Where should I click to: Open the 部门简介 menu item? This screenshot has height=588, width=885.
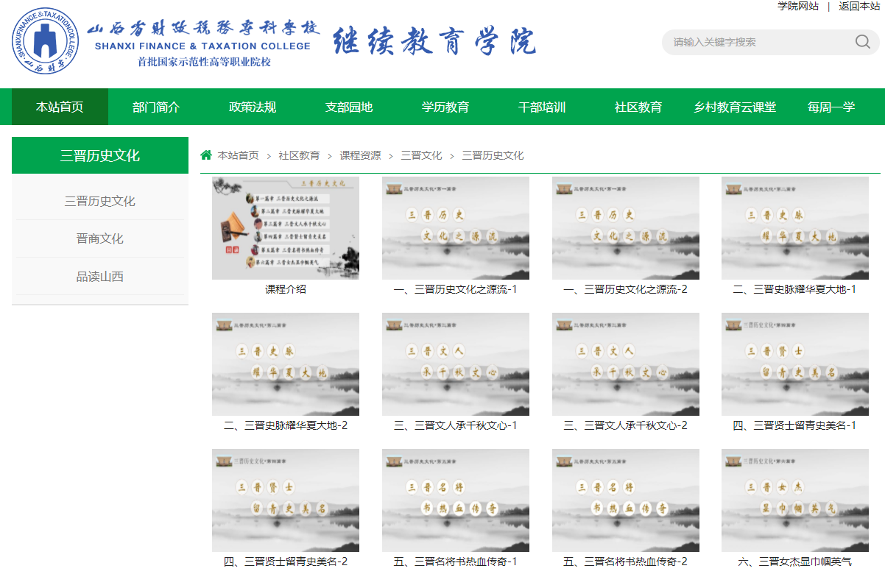[156, 107]
